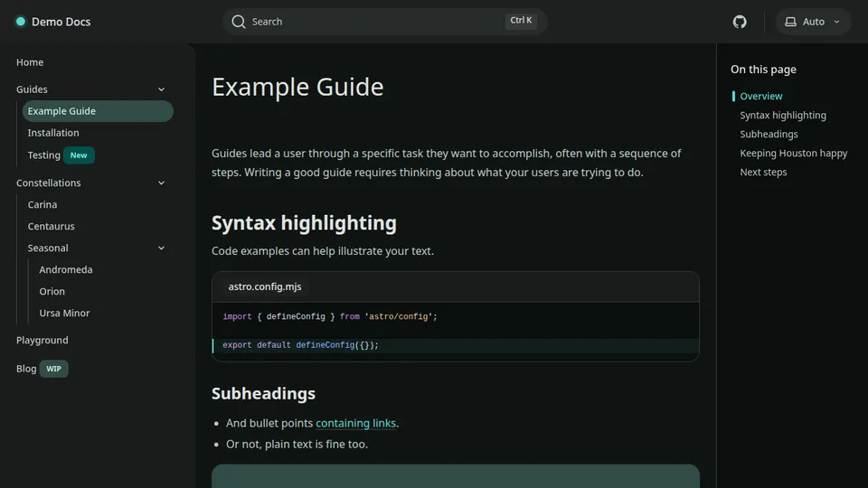Click the Guides section label

tap(32, 89)
